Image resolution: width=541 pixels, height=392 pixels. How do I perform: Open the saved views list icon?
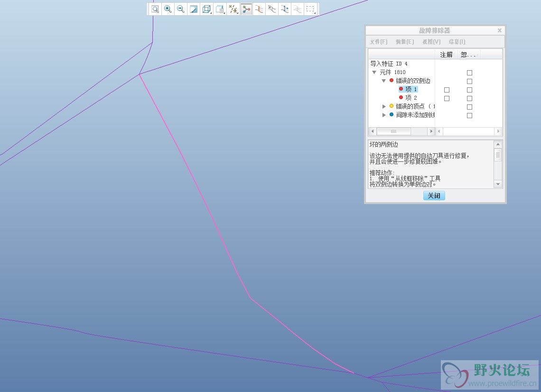pos(220,9)
